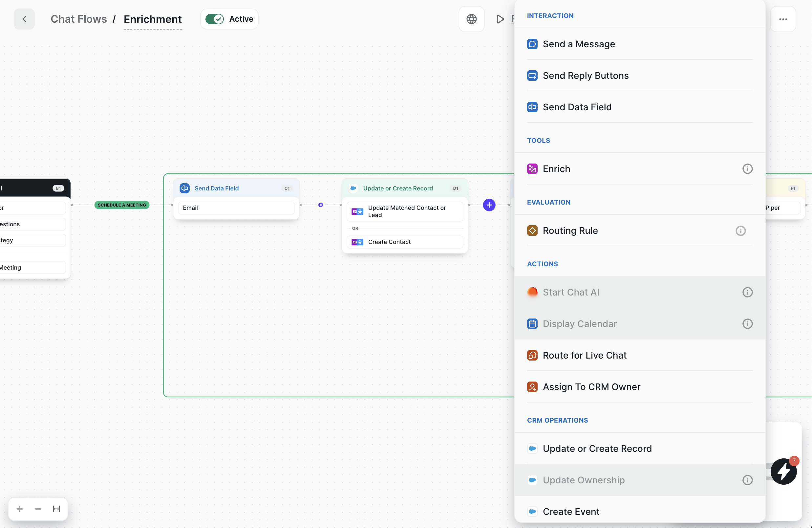The width and height of the screenshot is (812, 528).
Task: Click the purple plus add-step button
Action: click(x=489, y=205)
